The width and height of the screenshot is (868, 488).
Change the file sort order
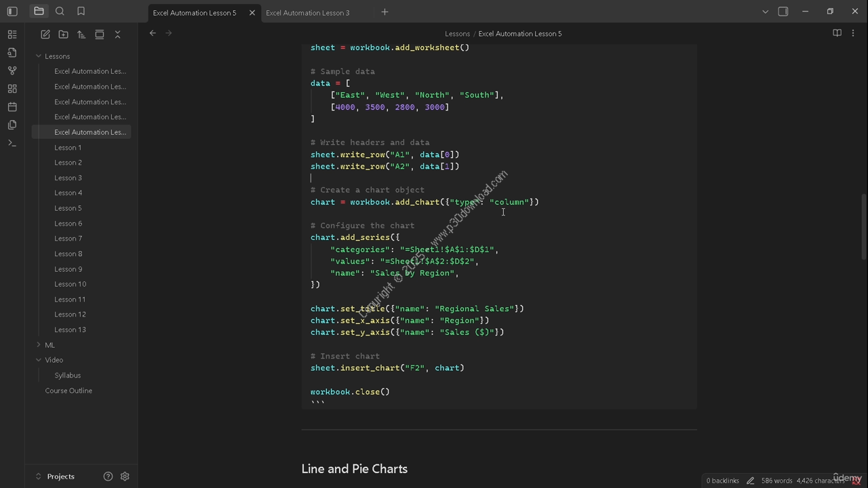(x=81, y=35)
